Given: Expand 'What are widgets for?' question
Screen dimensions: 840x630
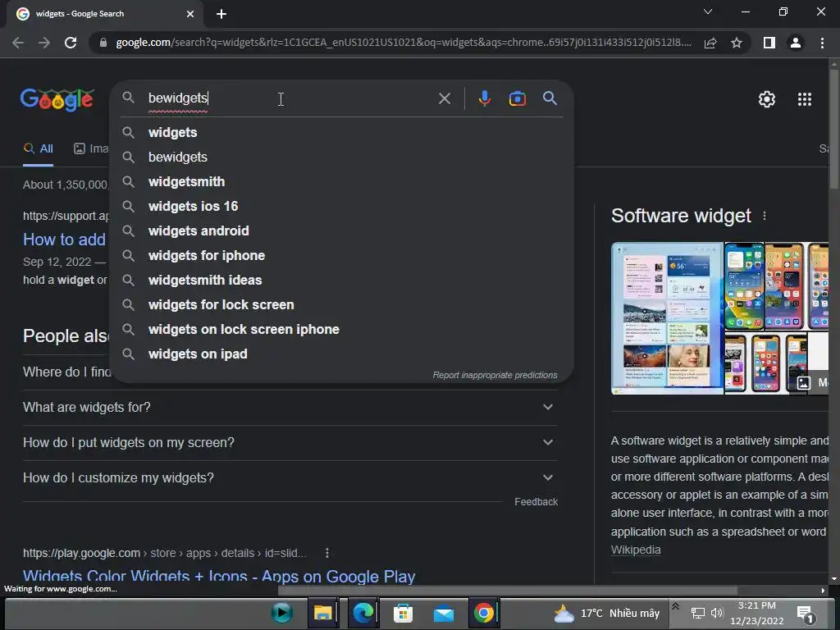Looking at the screenshot, I should (x=290, y=407).
